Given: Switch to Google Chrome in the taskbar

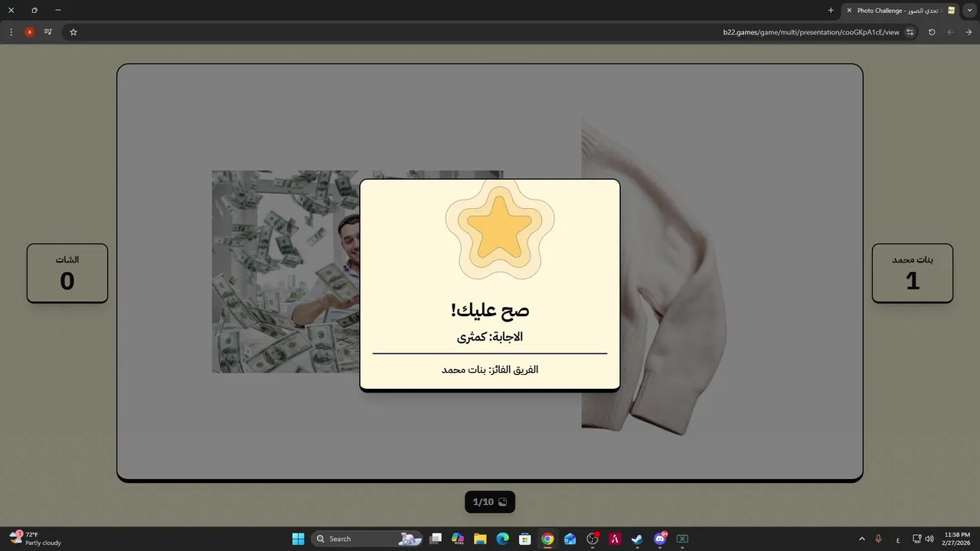Looking at the screenshot, I should tap(547, 539).
